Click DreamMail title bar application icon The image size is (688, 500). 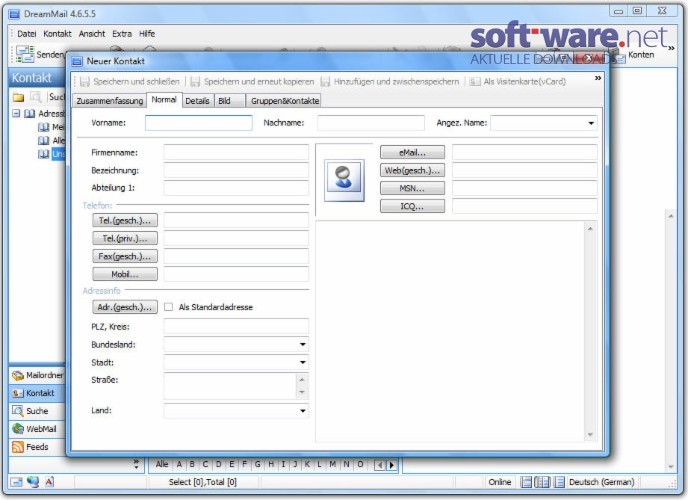14,14
